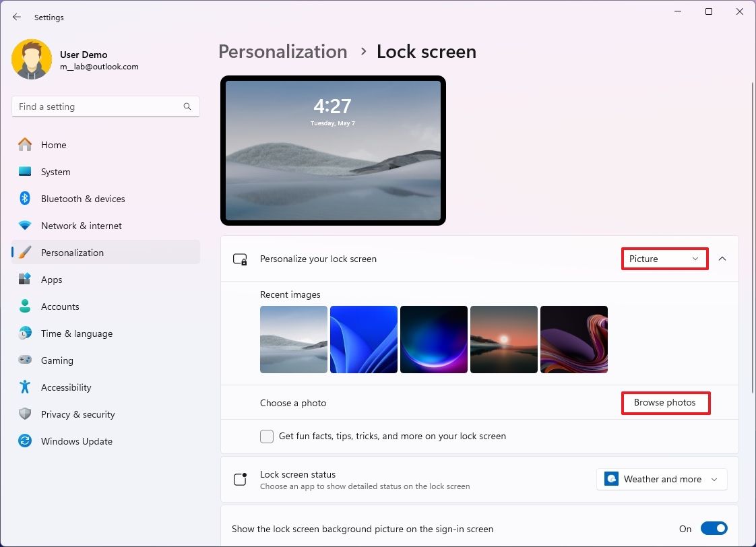Open the System settings section
The height and width of the screenshot is (547, 756).
pyautogui.click(x=27, y=172)
